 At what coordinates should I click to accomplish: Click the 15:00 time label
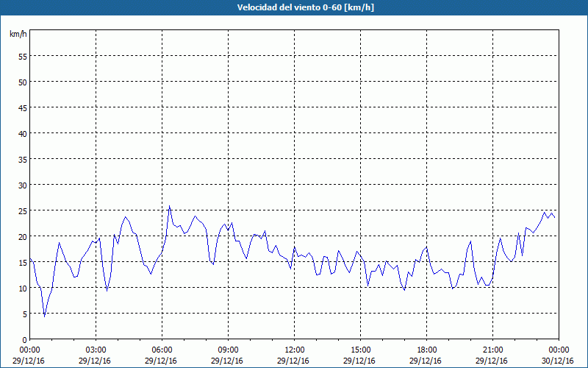coord(360,350)
